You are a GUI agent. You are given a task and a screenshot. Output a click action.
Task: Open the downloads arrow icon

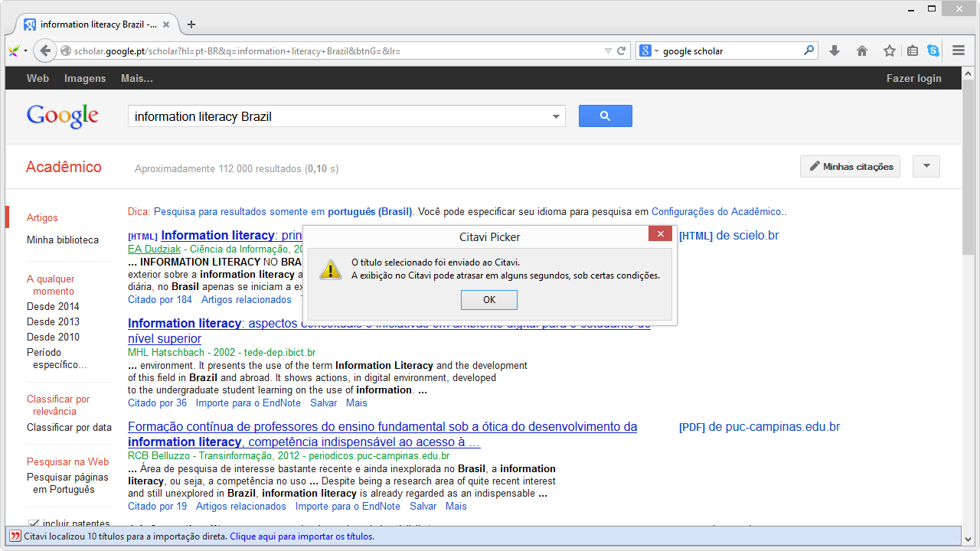point(835,51)
